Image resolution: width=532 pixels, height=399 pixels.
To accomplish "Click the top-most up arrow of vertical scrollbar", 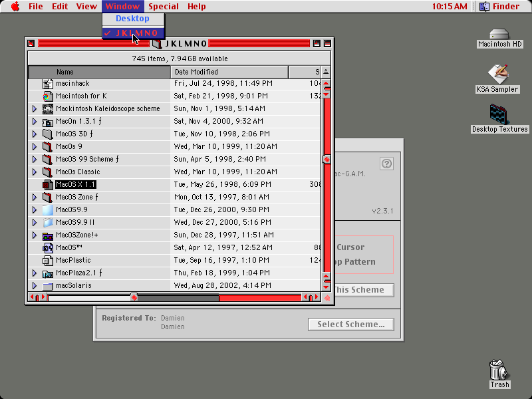I will click(327, 82).
